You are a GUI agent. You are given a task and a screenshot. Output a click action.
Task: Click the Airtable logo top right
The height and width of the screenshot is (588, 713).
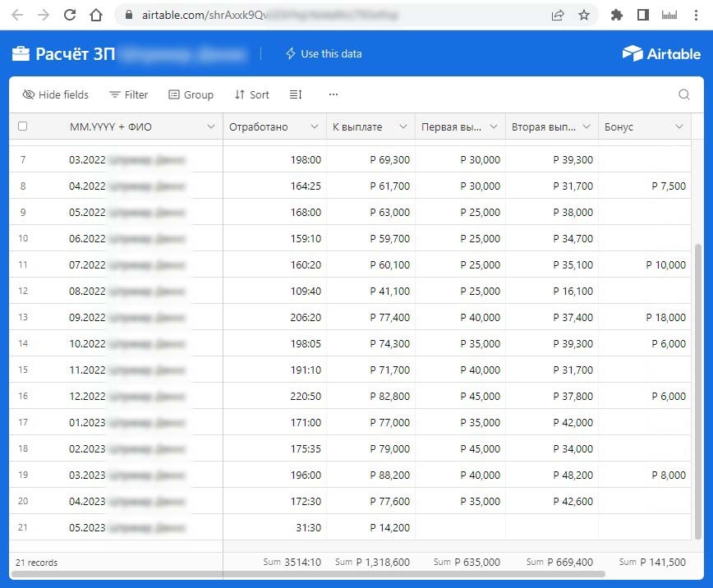661,53
